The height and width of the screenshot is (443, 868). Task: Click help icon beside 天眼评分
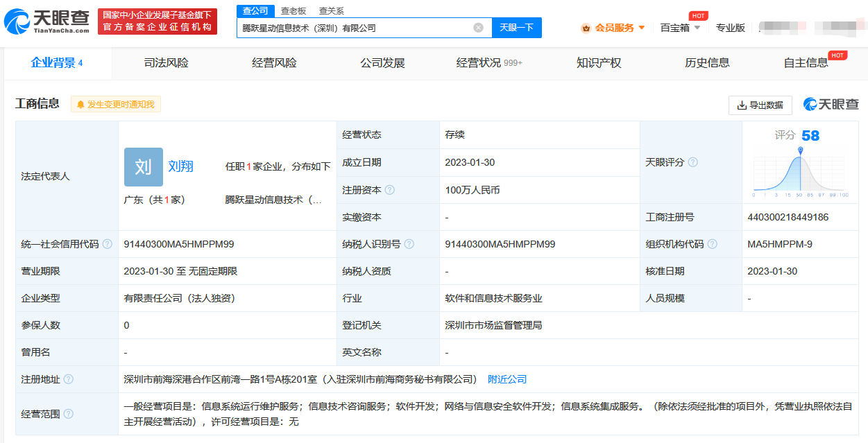(x=692, y=162)
